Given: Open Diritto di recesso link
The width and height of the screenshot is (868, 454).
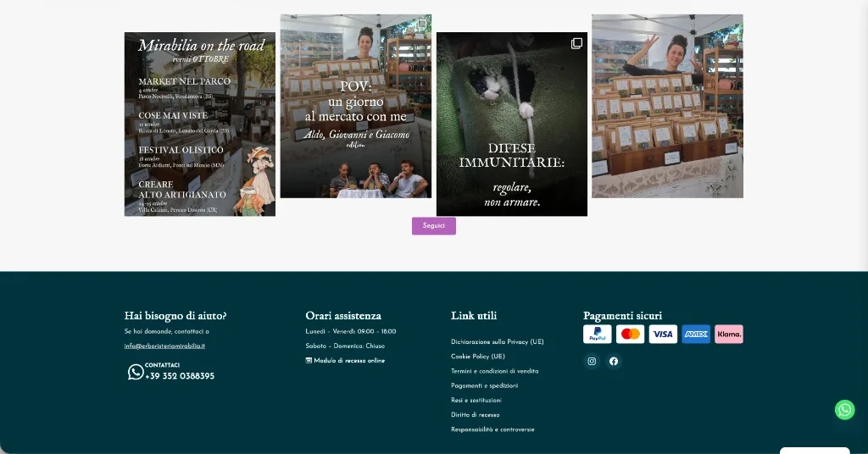Looking at the screenshot, I should click(475, 415).
